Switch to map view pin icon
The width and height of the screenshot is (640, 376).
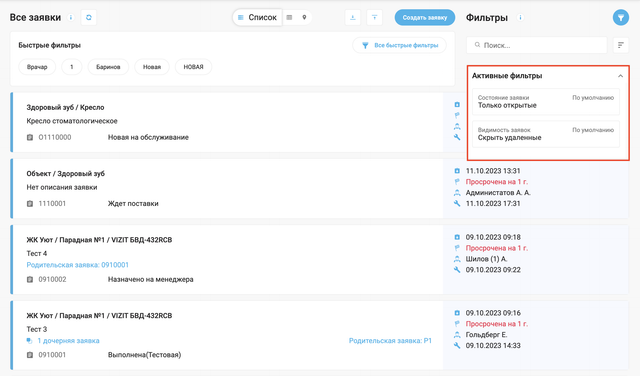(x=304, y=18)
